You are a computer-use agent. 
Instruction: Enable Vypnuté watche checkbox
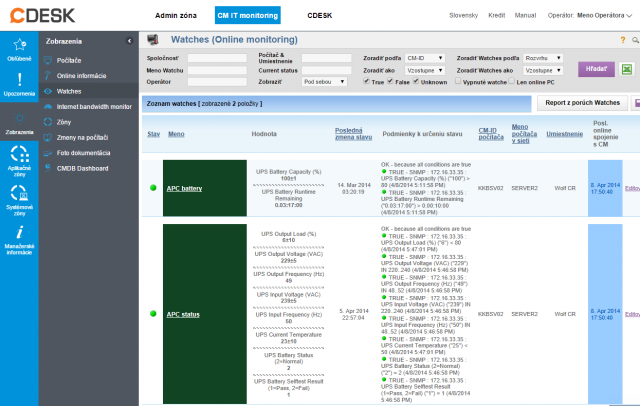(458, 81)
